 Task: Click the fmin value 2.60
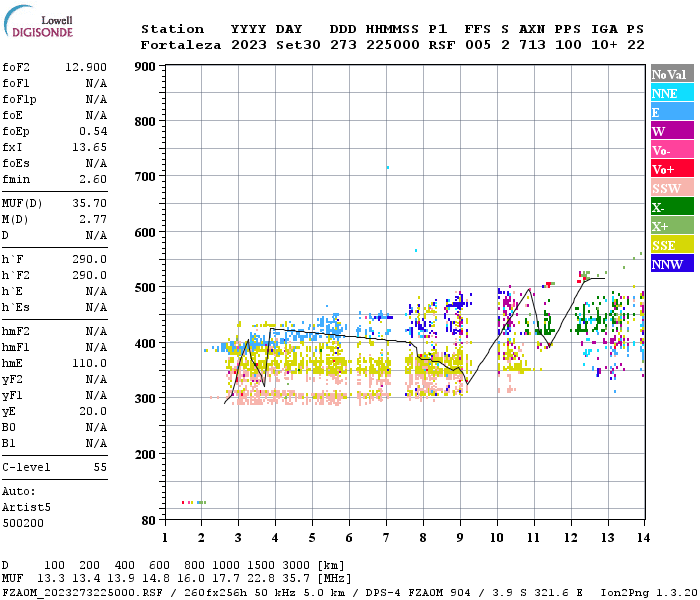pos(93,179)
